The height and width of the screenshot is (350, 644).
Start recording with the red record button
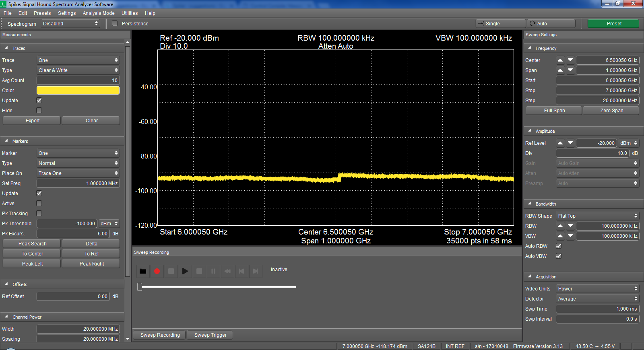157,271
